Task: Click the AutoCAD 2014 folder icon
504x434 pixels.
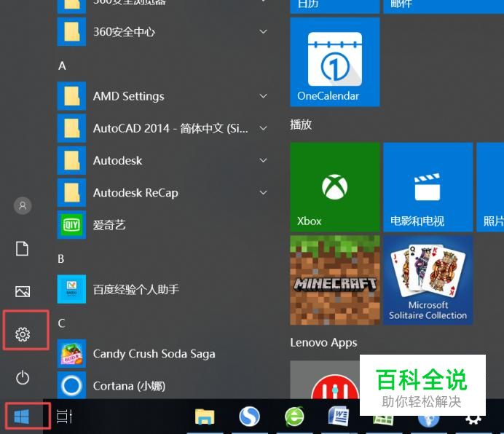Action: click(x=71, y=128)
